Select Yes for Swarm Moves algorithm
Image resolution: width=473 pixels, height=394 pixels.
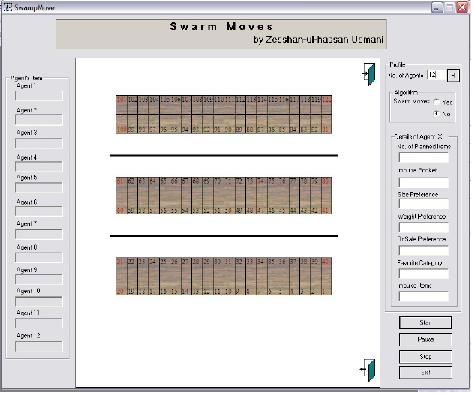click(437, 102)
